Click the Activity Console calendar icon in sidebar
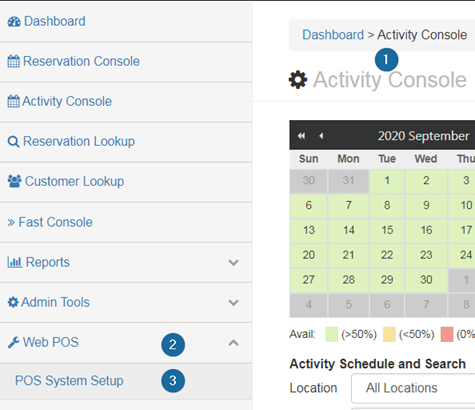The height and width of the screenshot is (410, 475). (14, 101)
